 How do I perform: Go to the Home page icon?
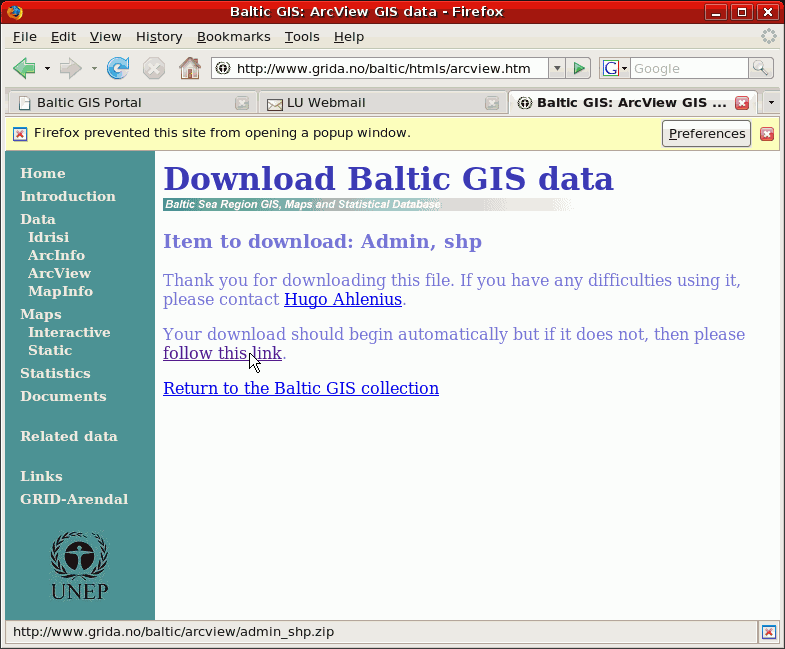click(190, 68)
